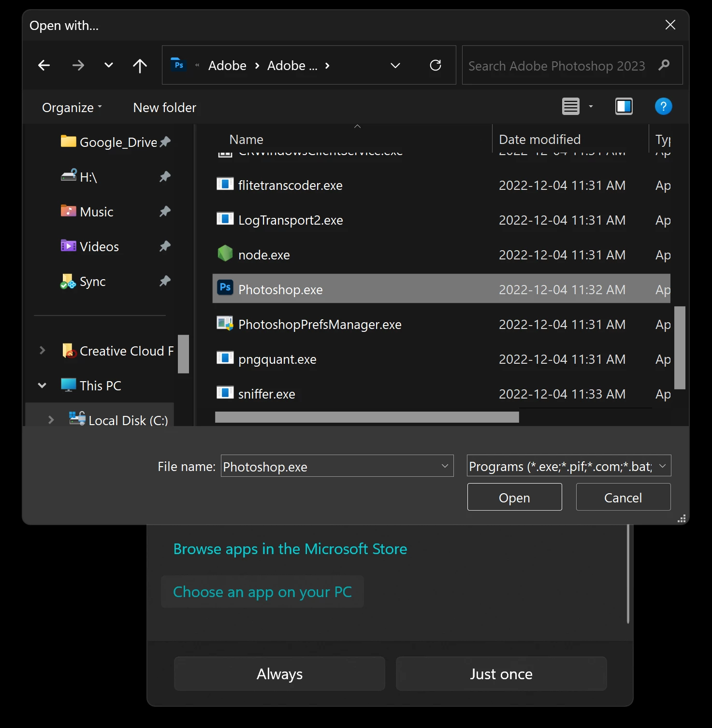
Task: Click the Ps icon of Photoshop.exe
Action: pyautogui.click(x=225, y=287)
